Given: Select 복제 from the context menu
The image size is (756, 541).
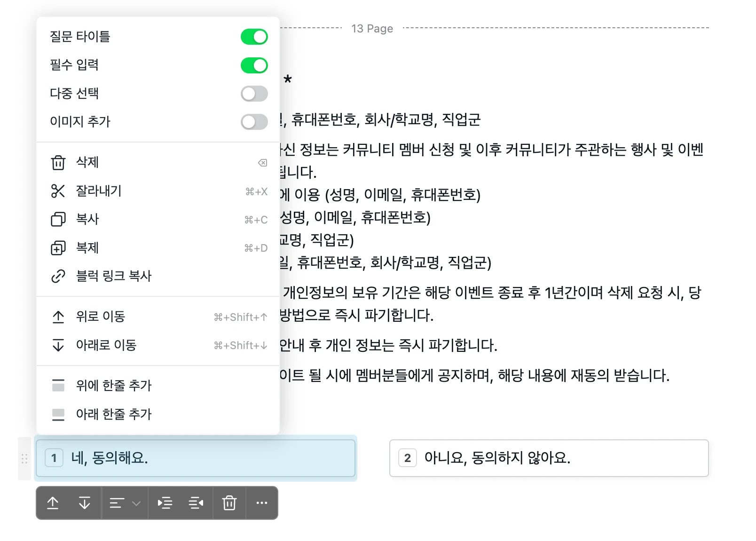Looking at the screenshot, I should click(x=87, y=248).
